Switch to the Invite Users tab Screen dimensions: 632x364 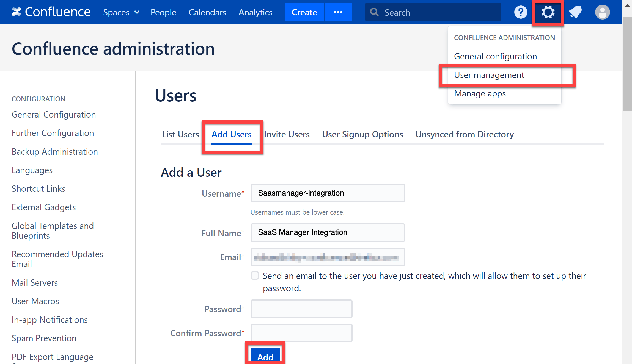coord(287,134)
